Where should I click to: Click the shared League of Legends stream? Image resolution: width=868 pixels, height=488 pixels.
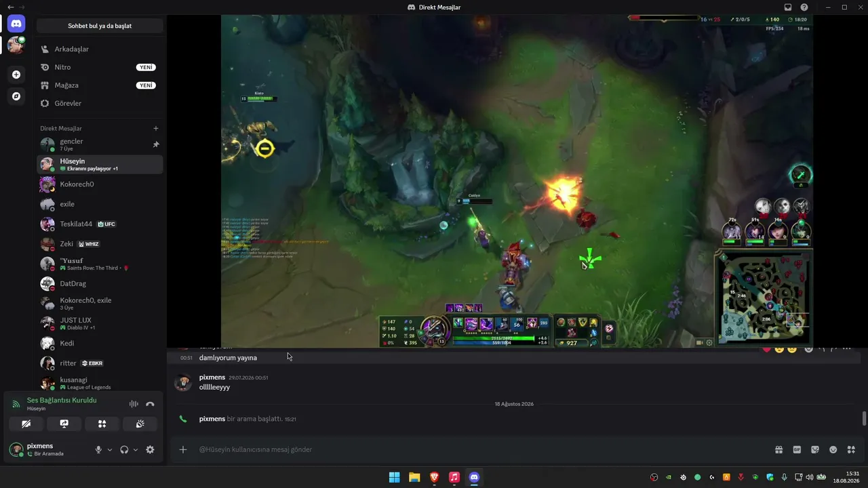pos(517,181)
